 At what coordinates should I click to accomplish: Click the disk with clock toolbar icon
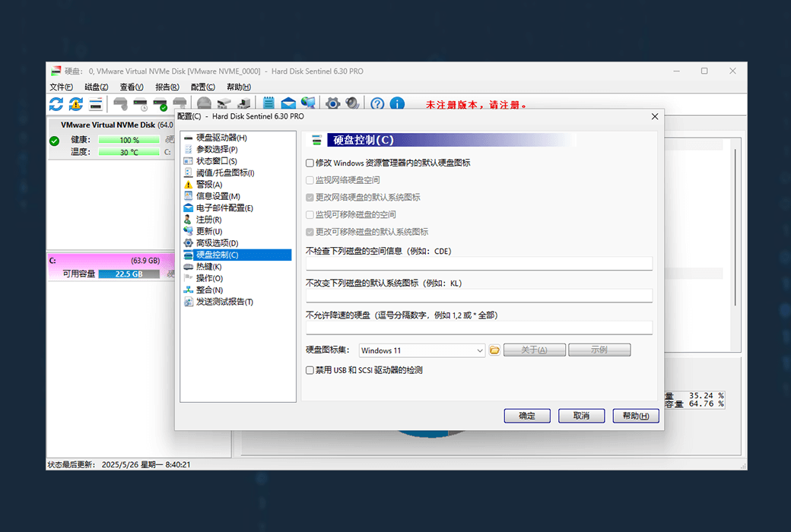point(140,104)
